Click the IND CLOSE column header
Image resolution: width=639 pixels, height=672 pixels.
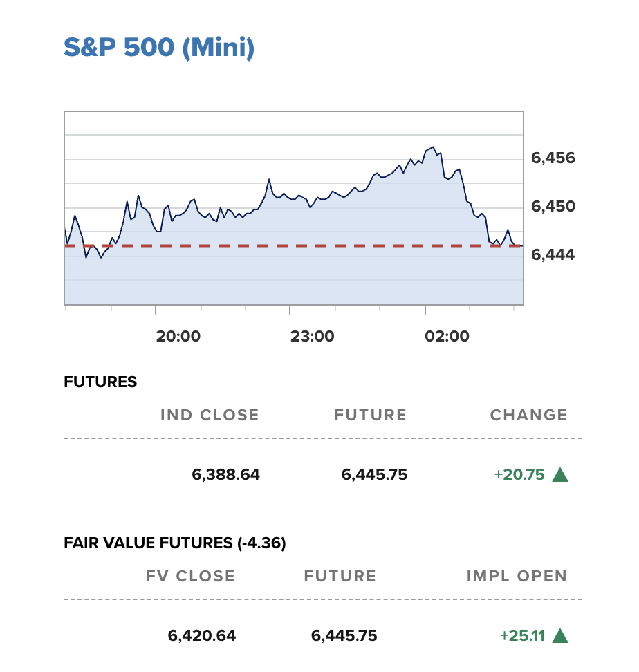[210, 416]
